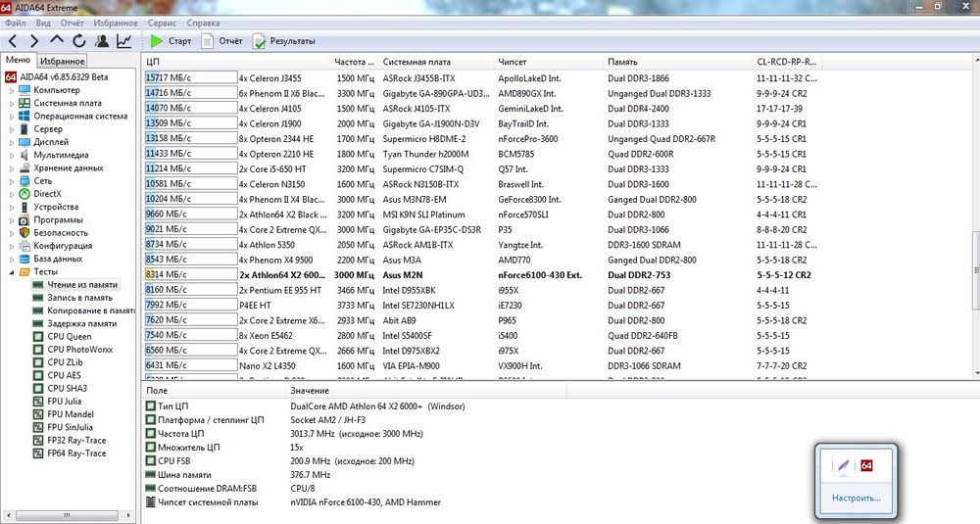Select the FPU Mandel test icon
Image resolution: width=980 pixels, height=524 pixels.
pos(38,414)
